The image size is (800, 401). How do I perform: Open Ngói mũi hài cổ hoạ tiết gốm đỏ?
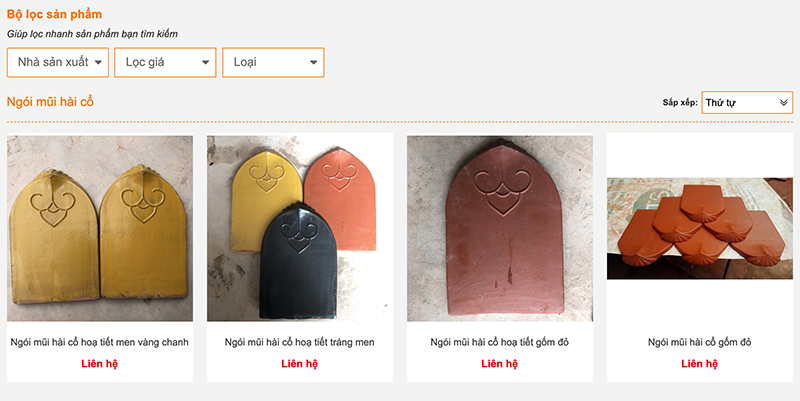(x=500, y=342)
